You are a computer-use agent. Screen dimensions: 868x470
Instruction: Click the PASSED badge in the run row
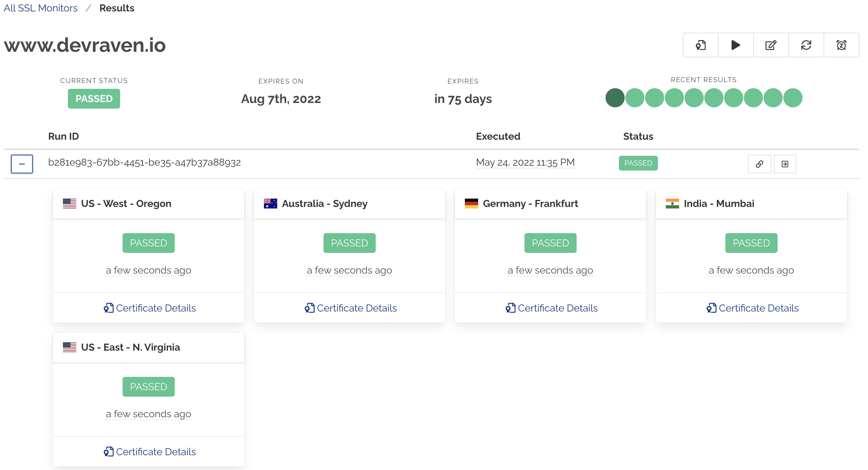click(x=638, y=163)
